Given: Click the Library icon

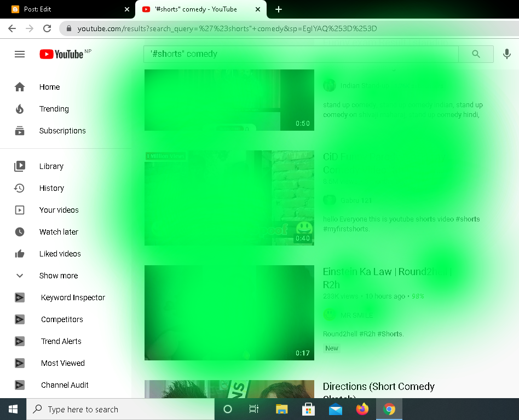Looking at the screenshot, I should [x=20, y=166].
